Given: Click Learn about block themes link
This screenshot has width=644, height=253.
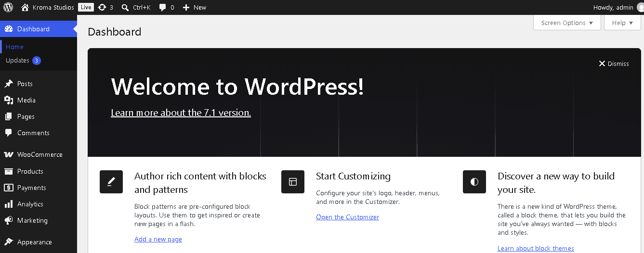Looking at the screenshot, I should pyautogui.click(x=536, y=248).
